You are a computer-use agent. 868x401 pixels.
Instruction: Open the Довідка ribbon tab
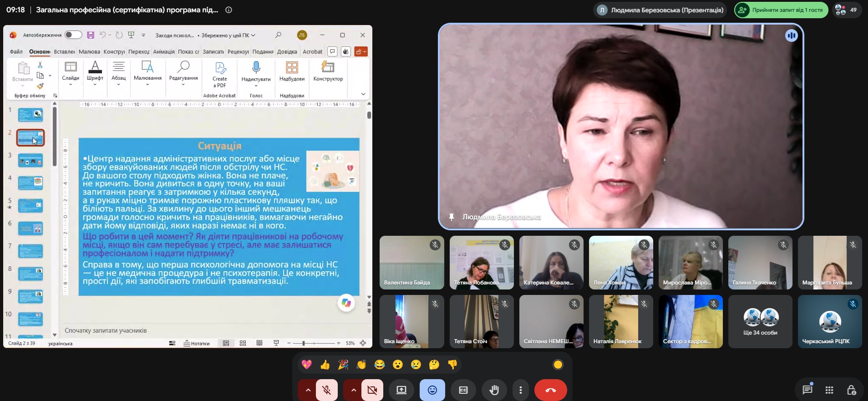[287, 51]
